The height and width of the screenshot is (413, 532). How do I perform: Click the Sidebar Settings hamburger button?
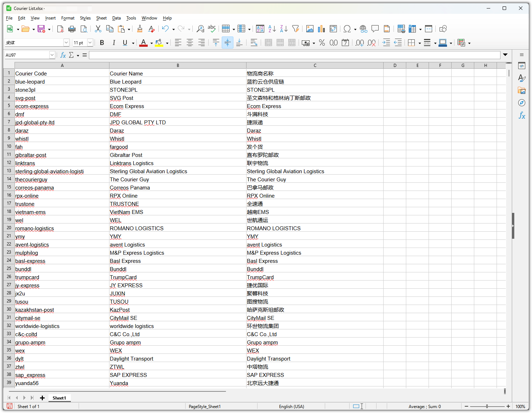[522, 55]
